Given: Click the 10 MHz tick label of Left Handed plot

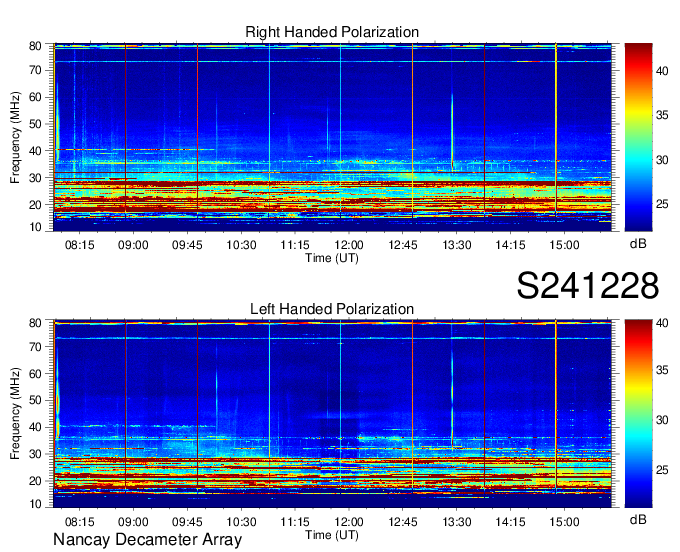Looking at the screenshot, I should pos(35,504).
